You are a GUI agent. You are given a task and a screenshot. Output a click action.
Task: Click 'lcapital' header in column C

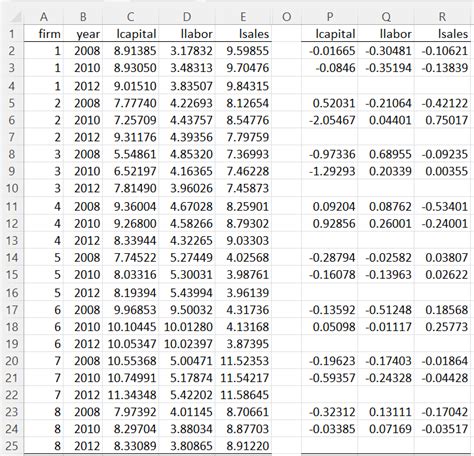tap(130, 34)
